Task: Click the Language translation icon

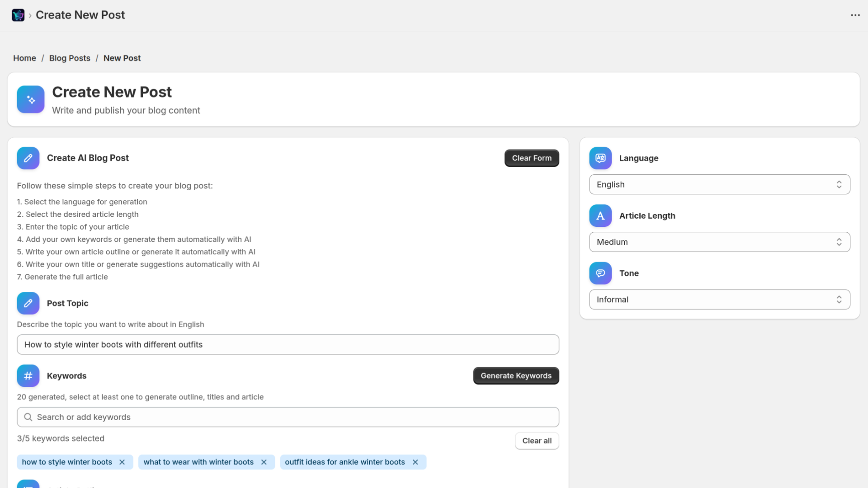Action: pyautogui.click(x=600, y=158)
